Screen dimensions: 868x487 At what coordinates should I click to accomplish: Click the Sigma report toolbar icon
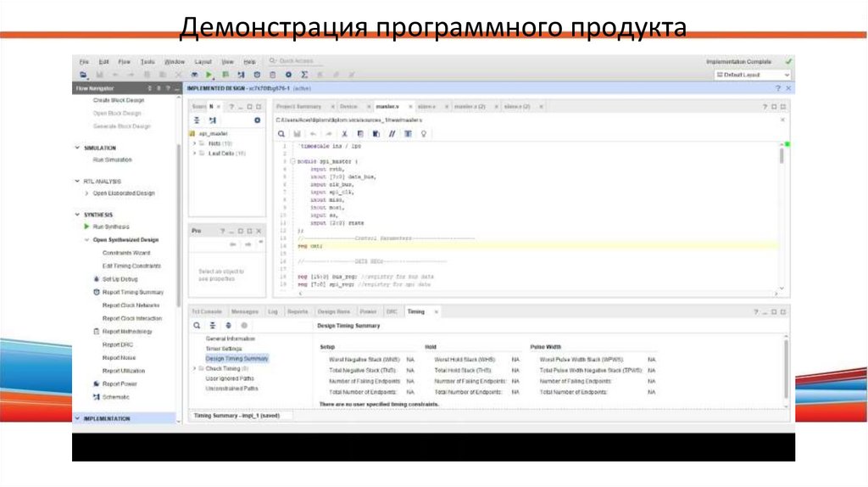tap(304, 75)
